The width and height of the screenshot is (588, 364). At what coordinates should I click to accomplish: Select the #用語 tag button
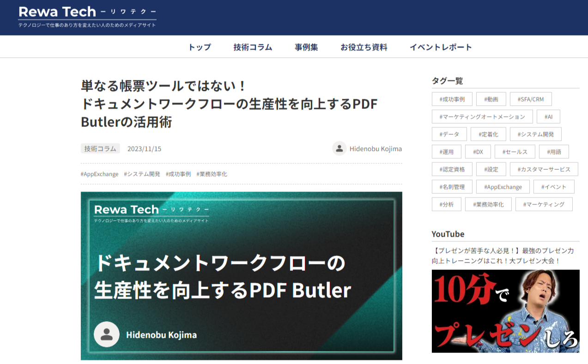click(x=554, y=152)
